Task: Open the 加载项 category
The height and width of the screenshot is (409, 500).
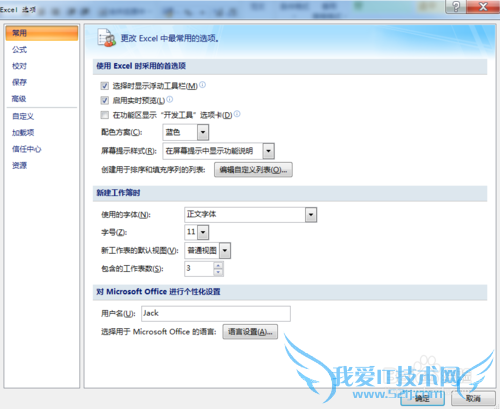Action: [23, 133]
